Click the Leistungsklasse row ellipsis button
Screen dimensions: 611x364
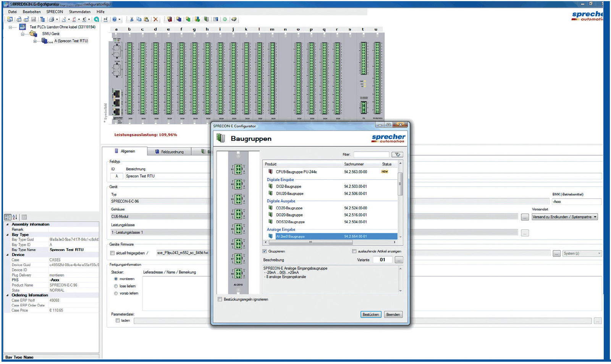click(x=525, y=233)
